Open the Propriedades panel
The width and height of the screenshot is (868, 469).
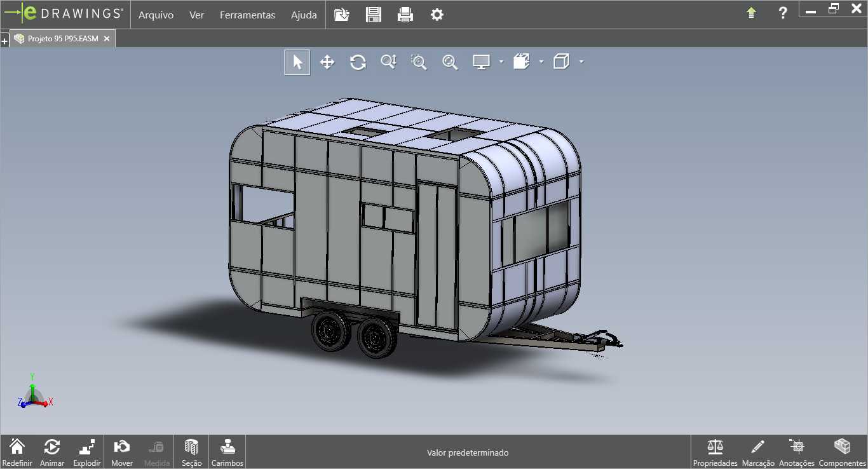tap(715, 452)
